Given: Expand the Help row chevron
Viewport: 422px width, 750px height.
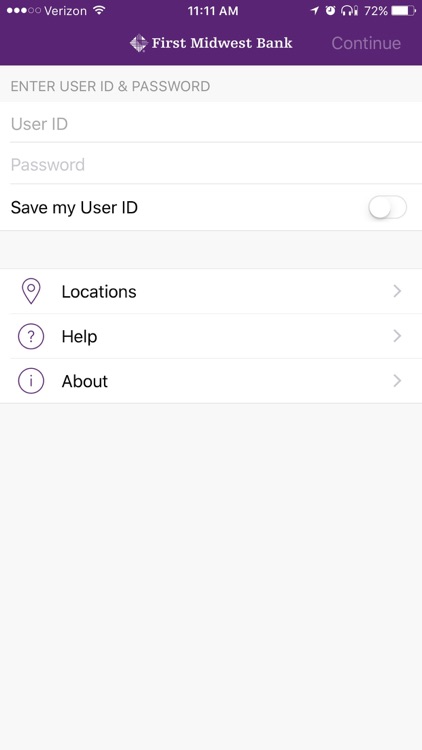Looking at the screenshot, I should (x=397, y=336).
